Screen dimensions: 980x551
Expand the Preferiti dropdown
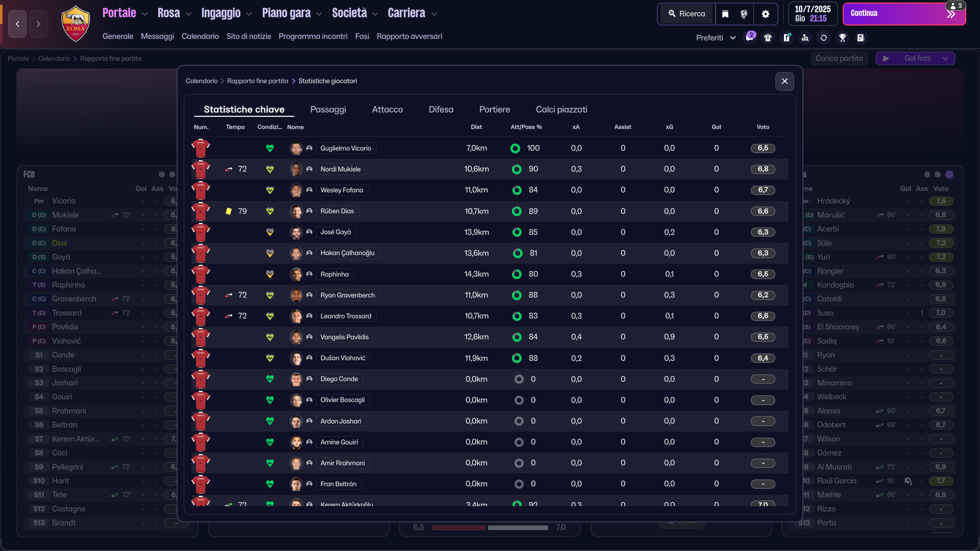716,38
